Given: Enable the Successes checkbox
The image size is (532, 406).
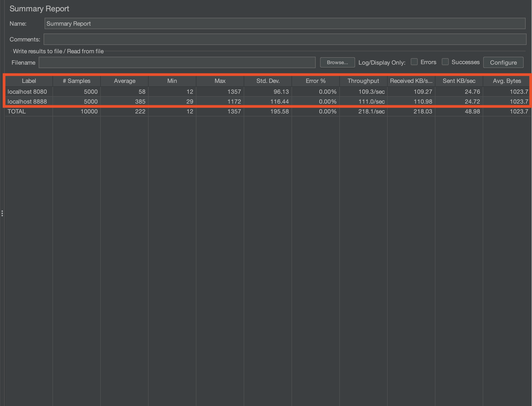Looking at the screenshot, I should (445, 62).
